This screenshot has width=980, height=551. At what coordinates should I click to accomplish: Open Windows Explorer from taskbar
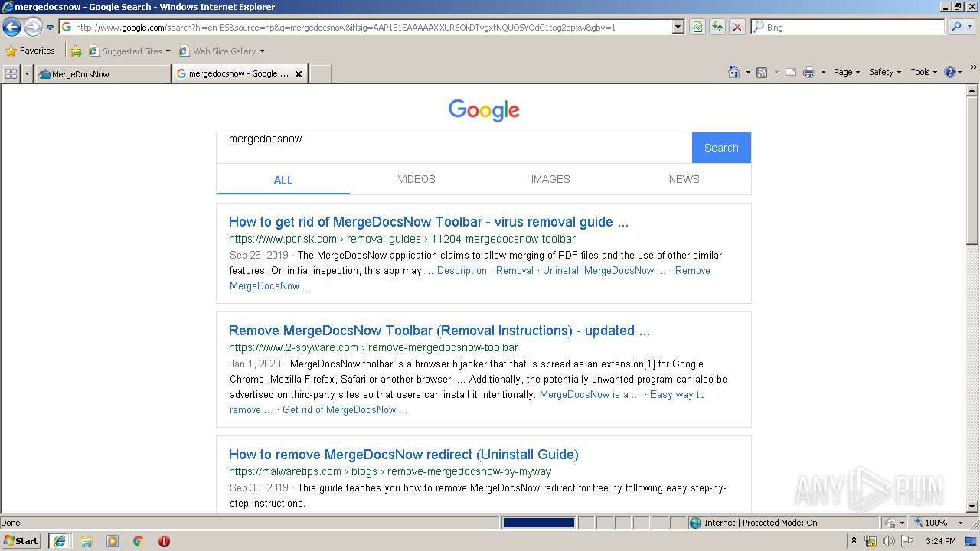[x=87, y=541]
